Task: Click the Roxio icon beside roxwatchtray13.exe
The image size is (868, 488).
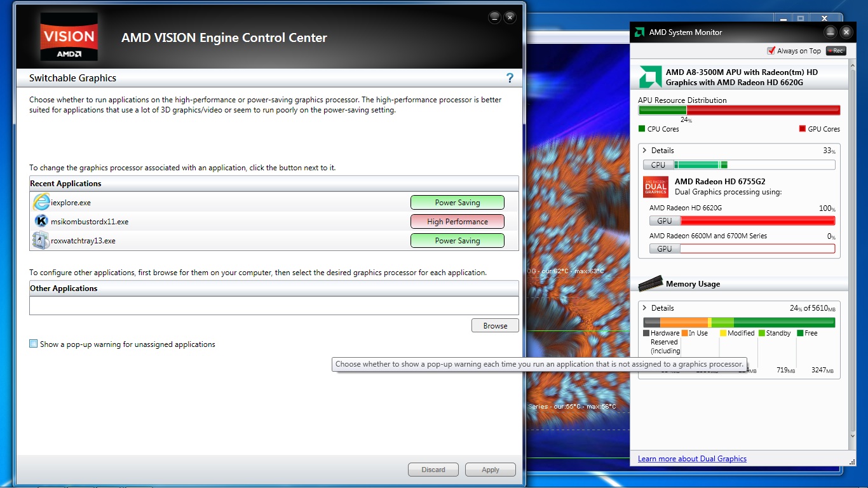Action: [x=41, y=241]
